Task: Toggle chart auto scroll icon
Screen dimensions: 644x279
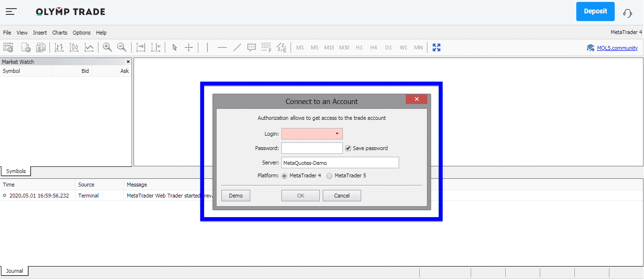Action: click(141, 47)
